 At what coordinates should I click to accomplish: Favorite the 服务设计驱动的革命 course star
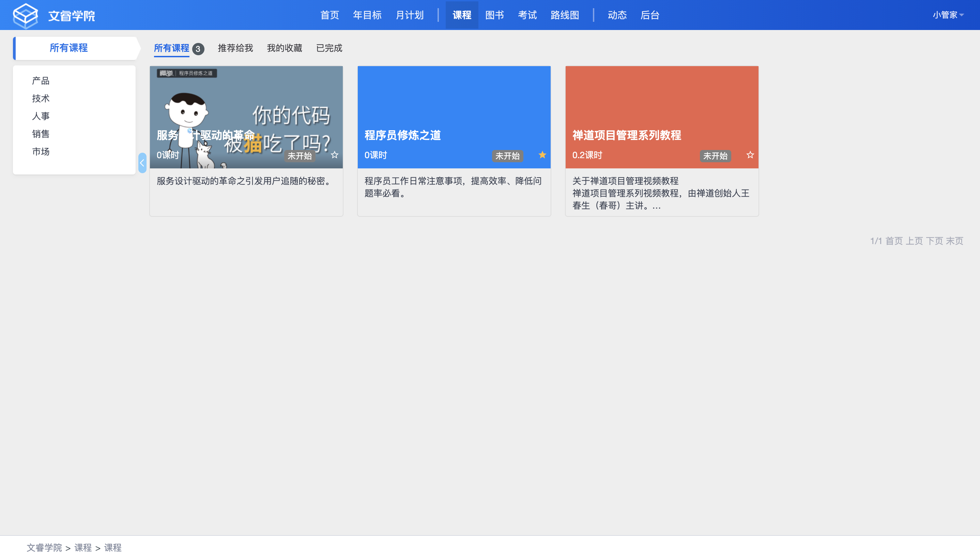335,155
